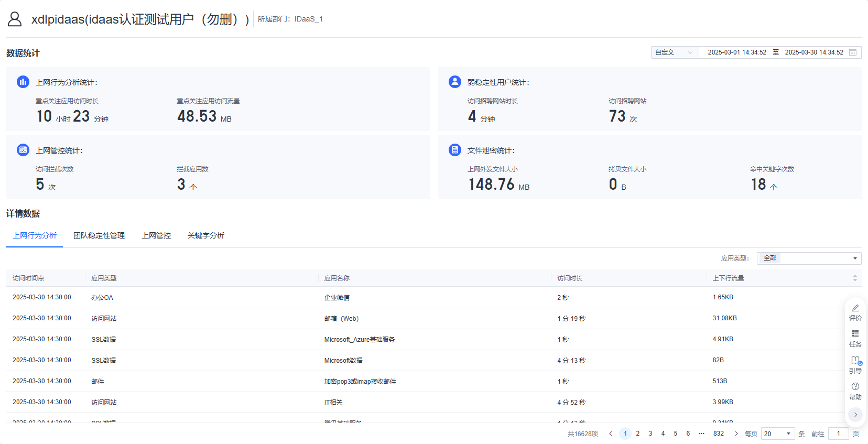Click the calendar icon in date range
868x444 pixels.
coord(853,52)
